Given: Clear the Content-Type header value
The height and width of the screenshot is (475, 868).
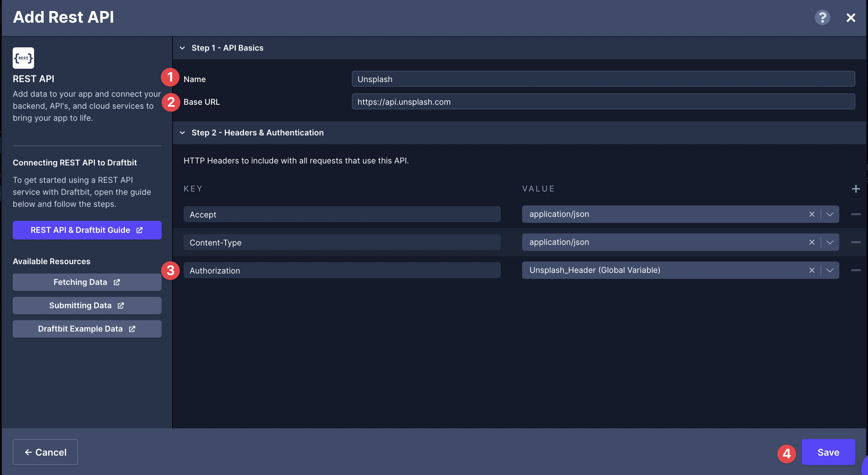Looking at the screenshot, I should point(812,242).
